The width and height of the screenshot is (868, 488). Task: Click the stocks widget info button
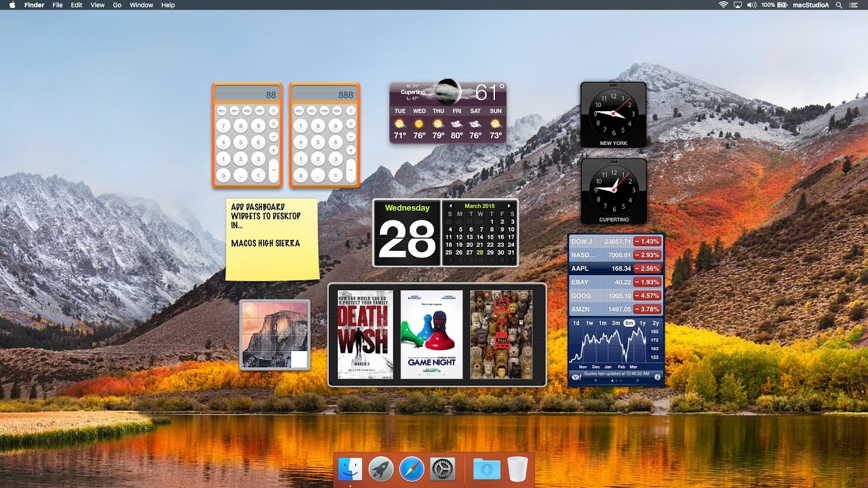click(657, 376)
